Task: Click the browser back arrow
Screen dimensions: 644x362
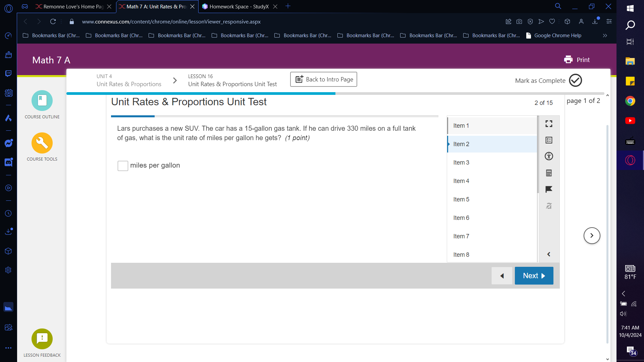Action: 25,21
